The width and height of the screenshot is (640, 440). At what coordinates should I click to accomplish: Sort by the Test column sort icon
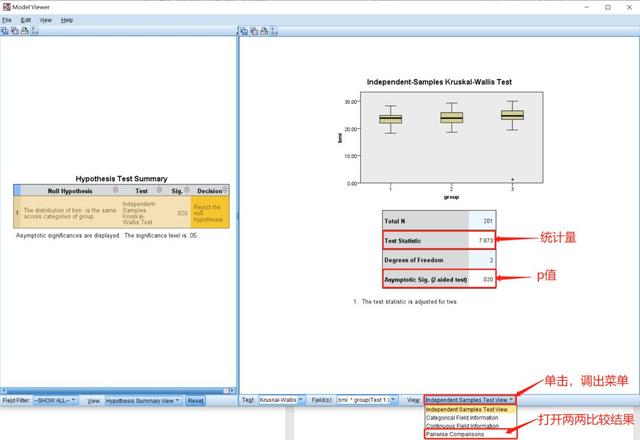(160, 190)
